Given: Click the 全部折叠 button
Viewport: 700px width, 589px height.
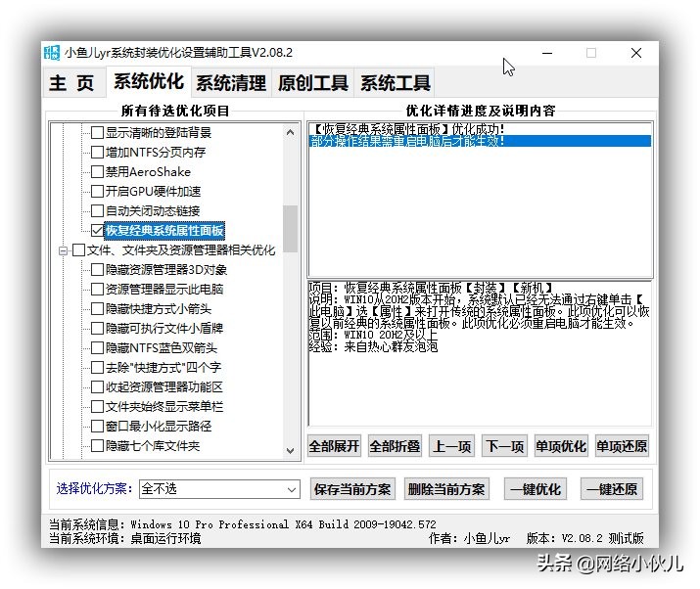Looking at the screenshot, I should pos(395,446).
